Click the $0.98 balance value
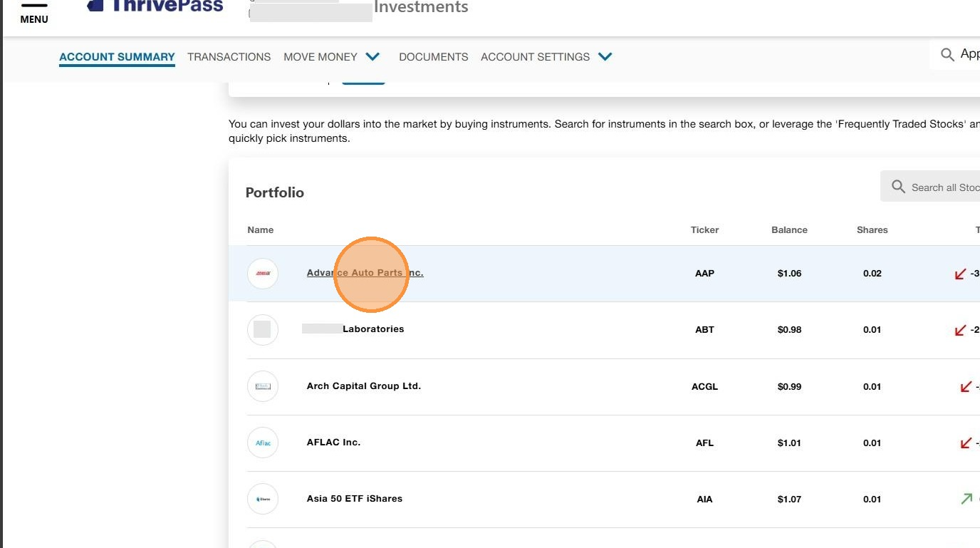Image resolution: width=980 pixels, height=548 pixels. pos(789,330)
